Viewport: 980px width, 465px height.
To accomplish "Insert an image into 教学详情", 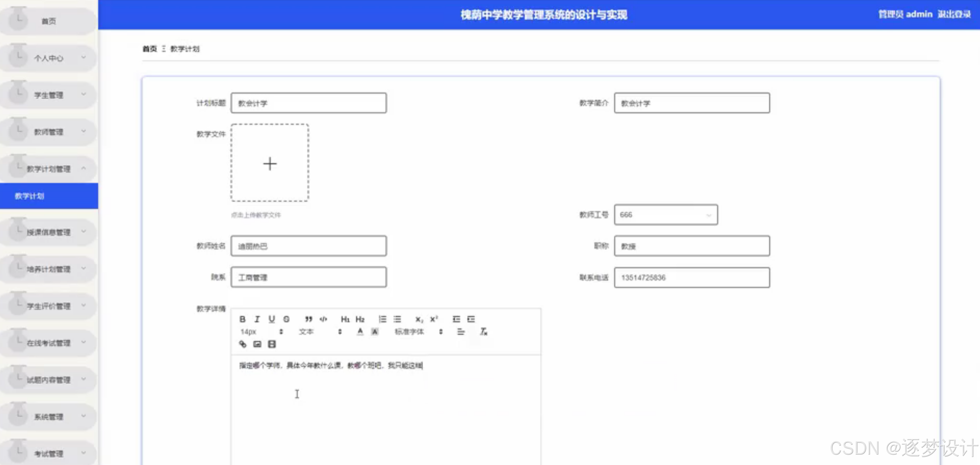I will 257,344.
